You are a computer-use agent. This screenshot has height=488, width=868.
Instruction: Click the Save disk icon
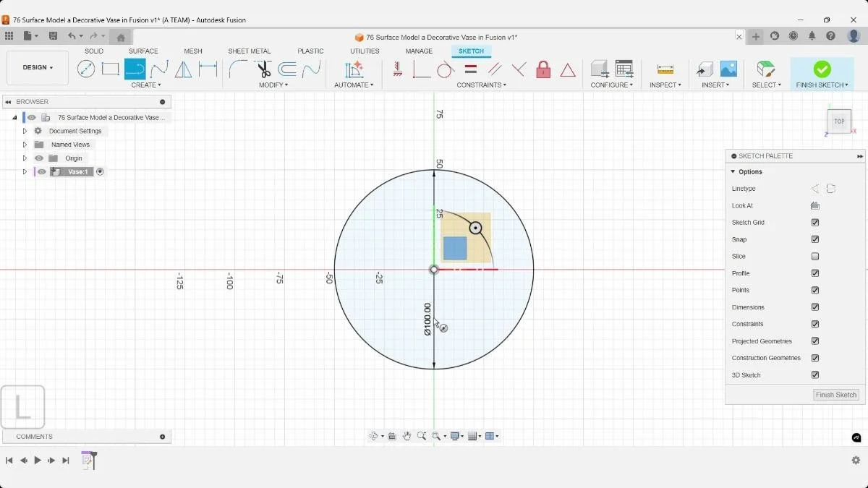[x=53, y=36]
